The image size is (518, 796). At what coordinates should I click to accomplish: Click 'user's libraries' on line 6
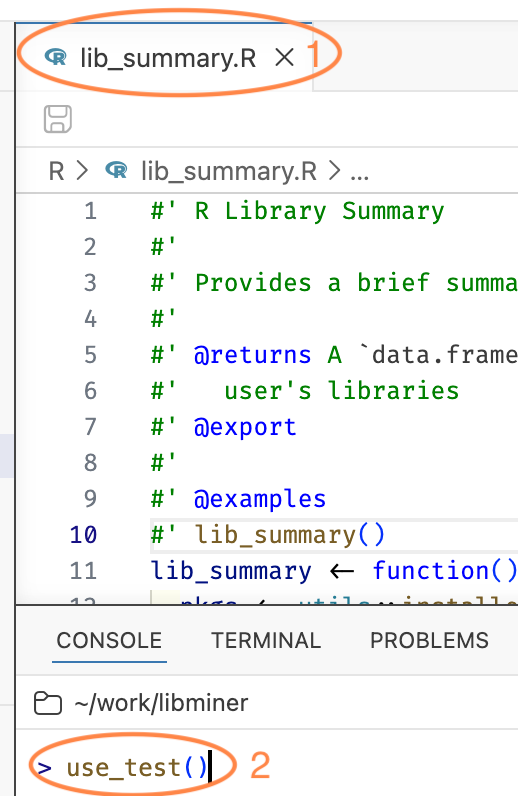click(x=342, y=391)
